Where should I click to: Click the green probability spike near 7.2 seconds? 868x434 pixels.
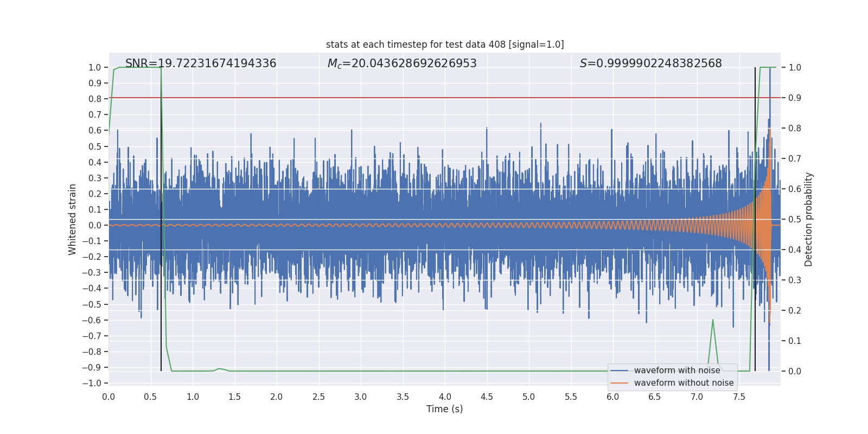712,321
